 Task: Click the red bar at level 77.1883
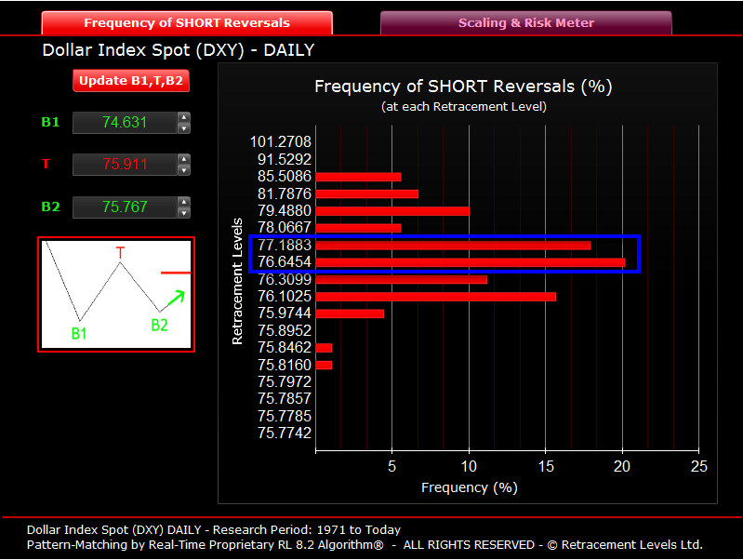click(x=453, y=246)
